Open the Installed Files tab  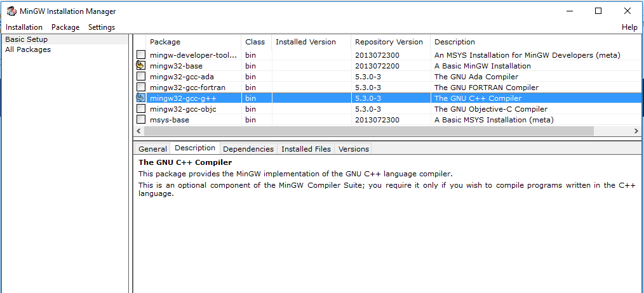(x=306, y=149)
